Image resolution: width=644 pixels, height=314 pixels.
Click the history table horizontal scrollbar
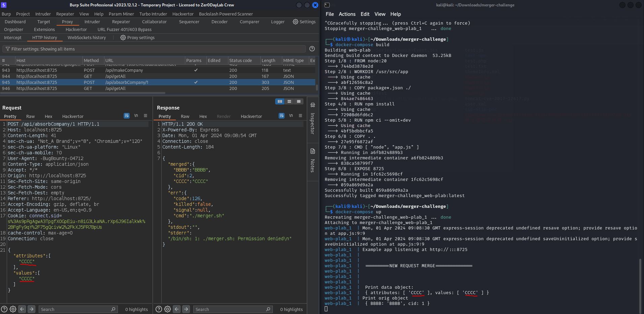click(83, 93)
